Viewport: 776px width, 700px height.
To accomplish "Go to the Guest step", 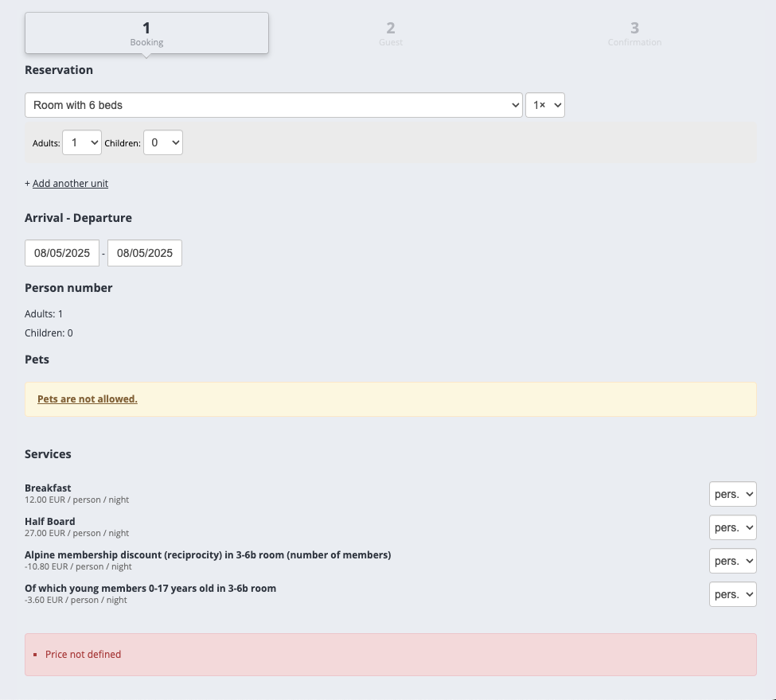I will 391,33.
